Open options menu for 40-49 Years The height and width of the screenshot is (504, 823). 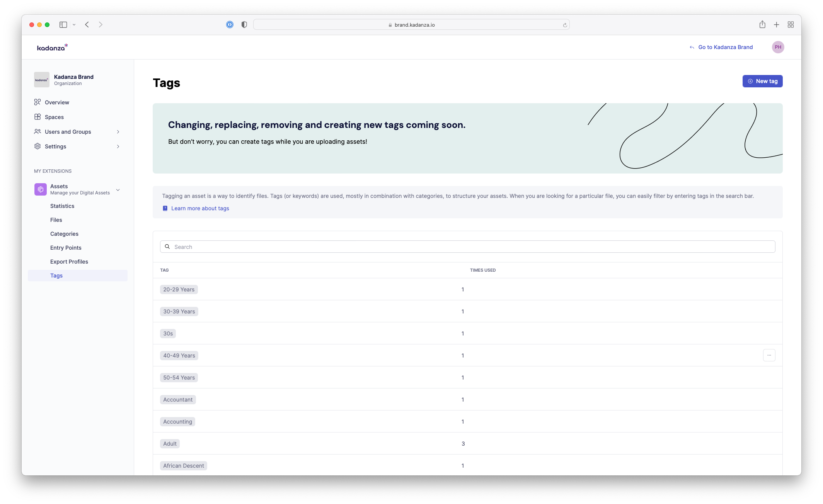(769, 355)
